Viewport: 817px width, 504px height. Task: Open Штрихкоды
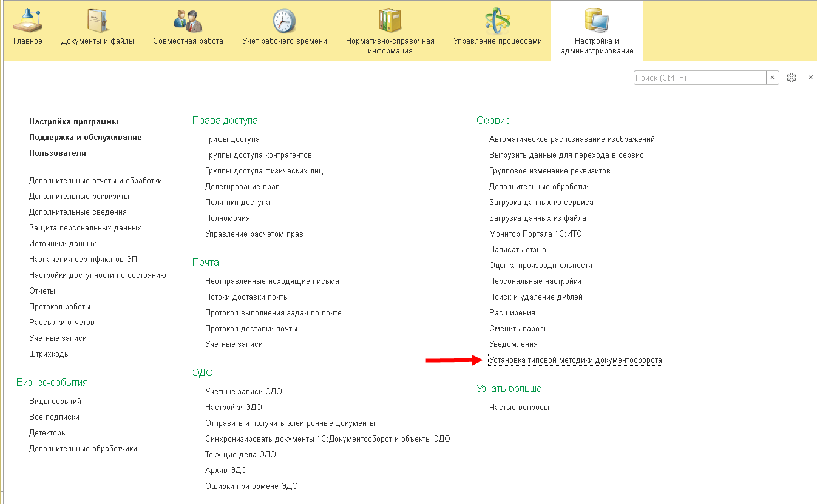tap(49, 354)
